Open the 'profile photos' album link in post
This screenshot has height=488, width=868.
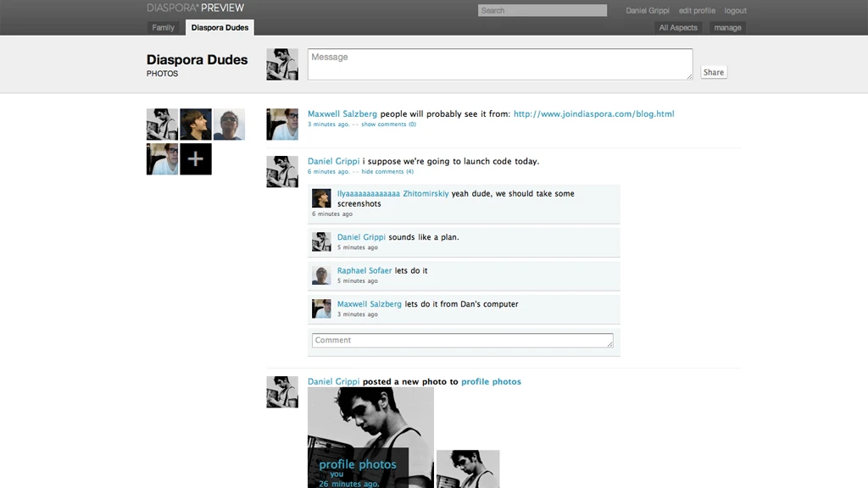[x=491, y=382]
